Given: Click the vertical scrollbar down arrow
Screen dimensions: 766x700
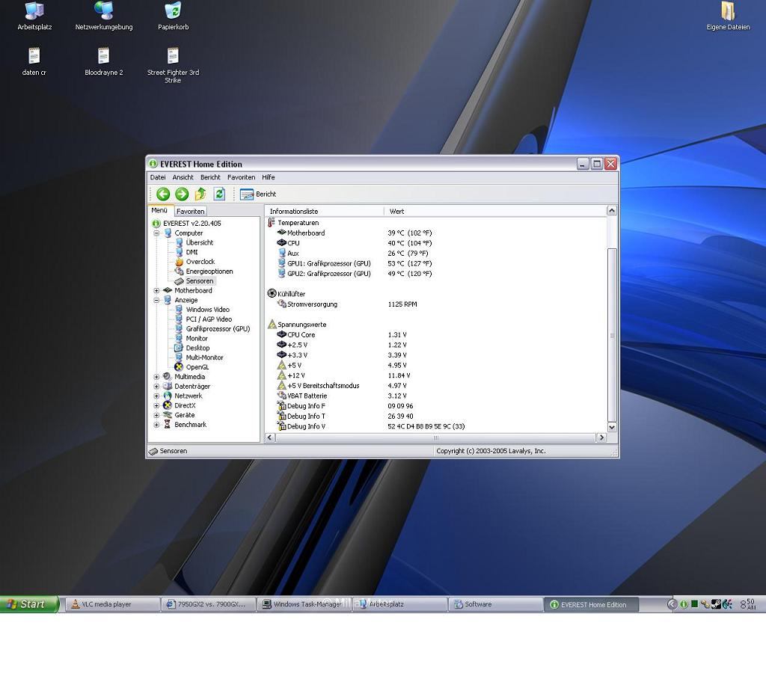Looking at the screenshot, I should pos(612,427).
